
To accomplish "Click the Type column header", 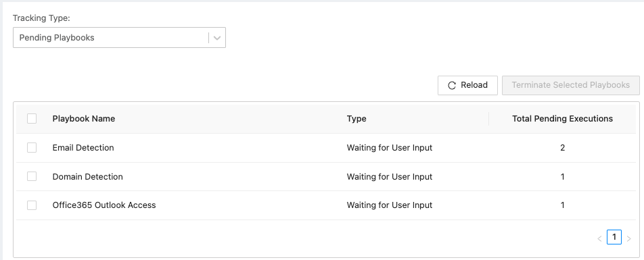I will tap(356, 119).
